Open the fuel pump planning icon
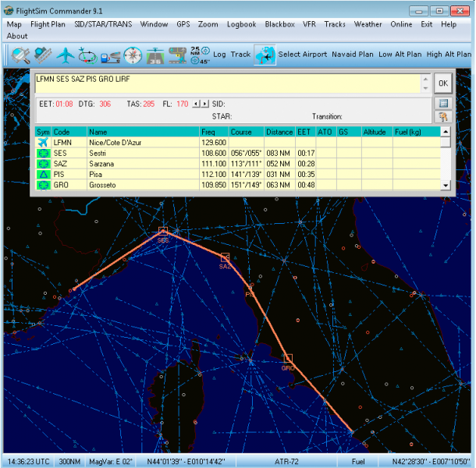 (110, 56)
